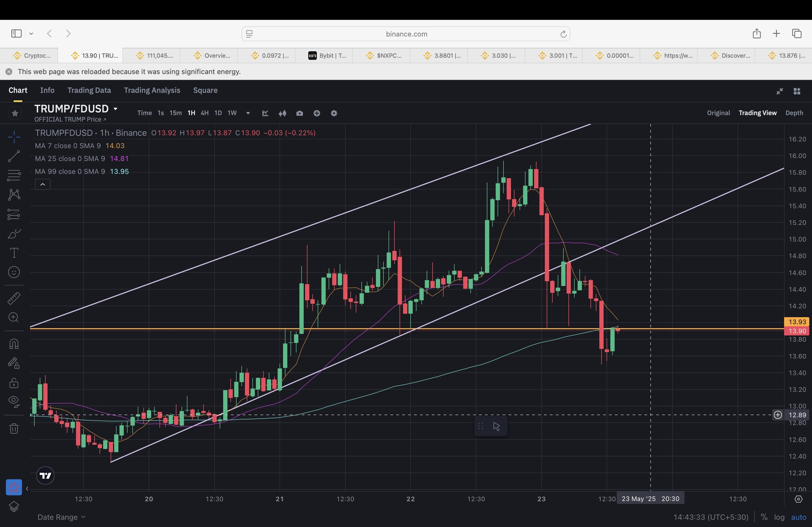Switch to Original chart view

point(718,113)
